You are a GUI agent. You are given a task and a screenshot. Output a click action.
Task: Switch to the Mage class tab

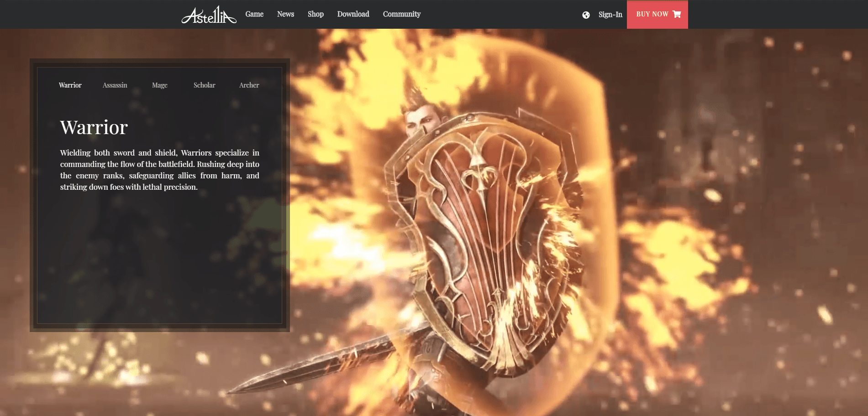pyautogui.click(x=160, y=85)
